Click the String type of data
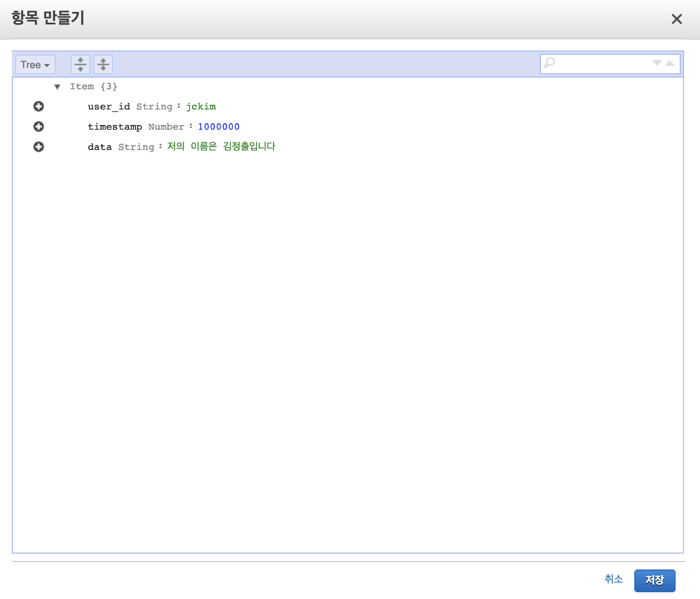 point(136,147)
